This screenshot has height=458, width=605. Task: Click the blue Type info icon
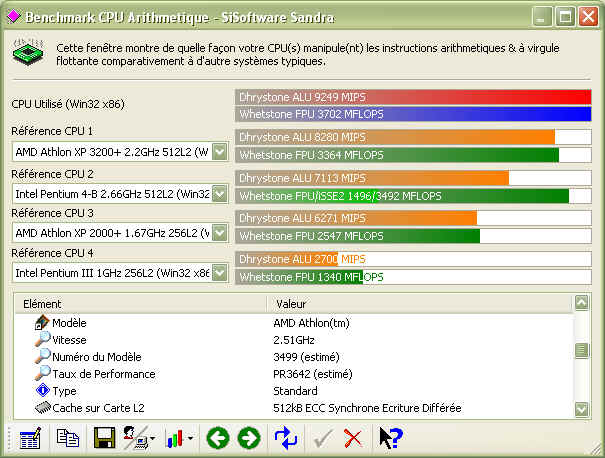click(x=42, y=390)
